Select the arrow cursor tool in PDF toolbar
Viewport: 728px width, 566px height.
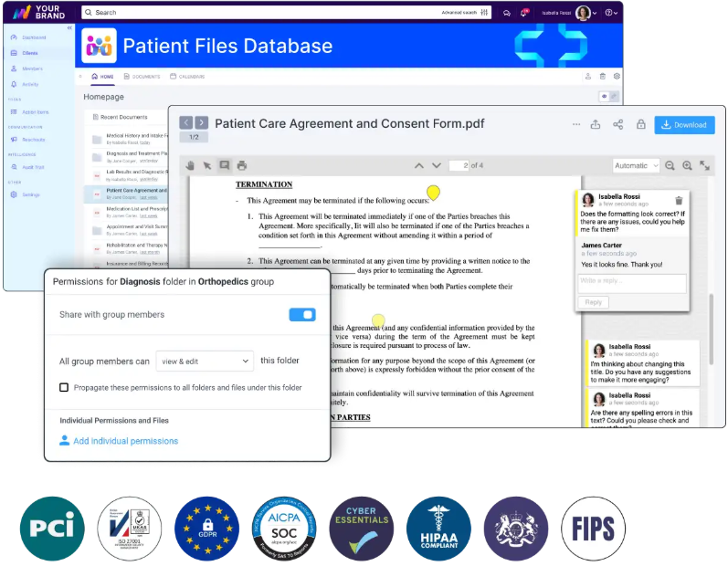pyautogui.click(x=207, y=165)
